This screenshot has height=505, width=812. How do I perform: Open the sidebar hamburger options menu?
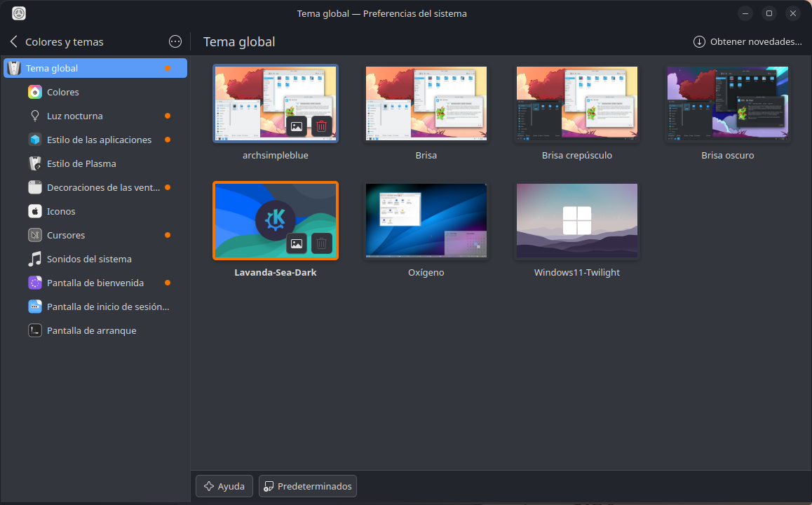pos(175,42)
